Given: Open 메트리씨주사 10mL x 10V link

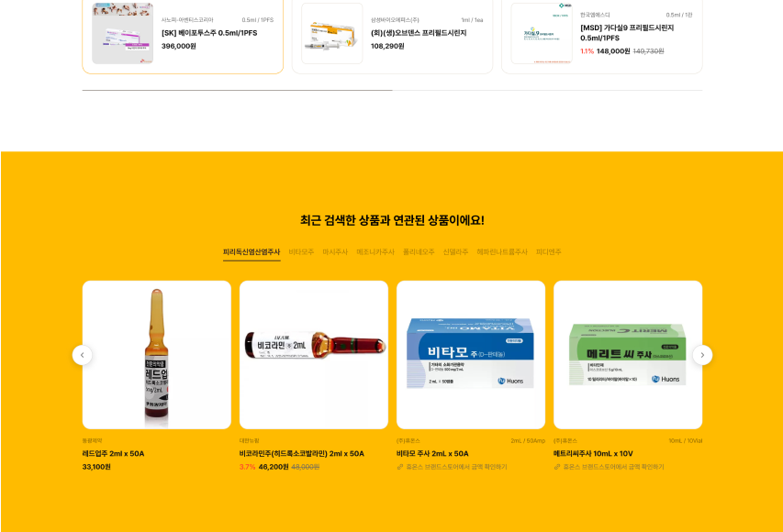Looking at the screenshot, I should click(593, 454).
